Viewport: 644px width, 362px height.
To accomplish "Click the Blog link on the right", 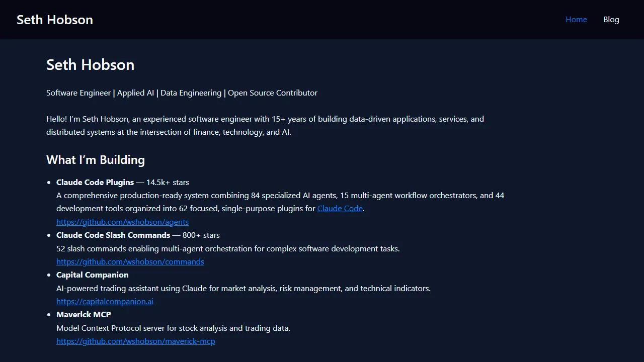I will click(611, 19).
